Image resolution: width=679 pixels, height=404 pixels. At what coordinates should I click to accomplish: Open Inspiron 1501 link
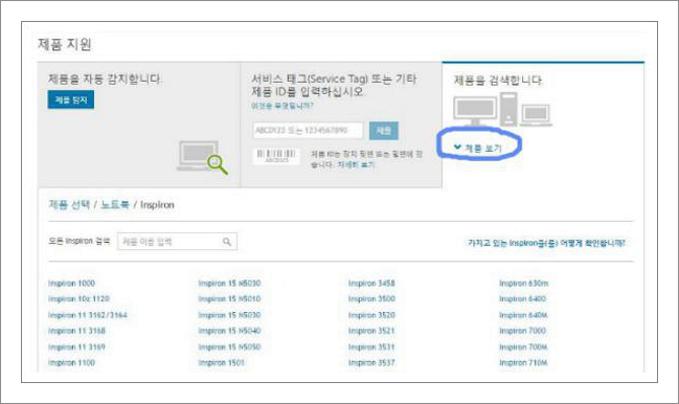pyautogui.click(x=221, y=362)
